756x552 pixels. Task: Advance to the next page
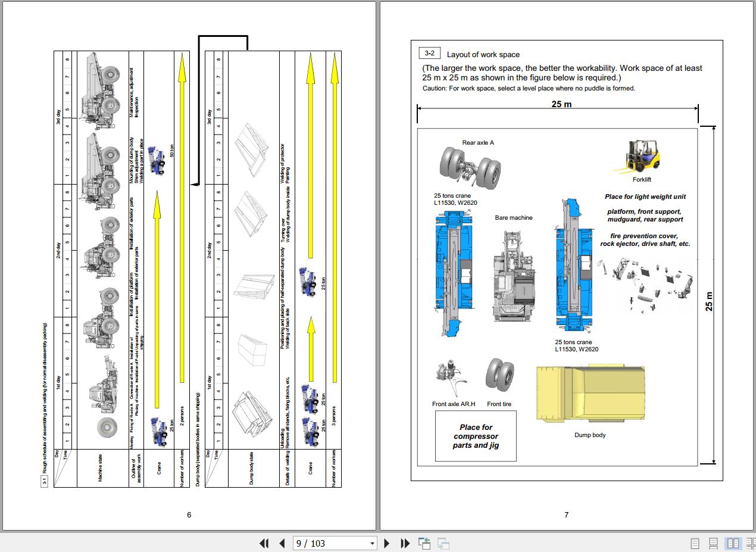[x=387, y=543]
